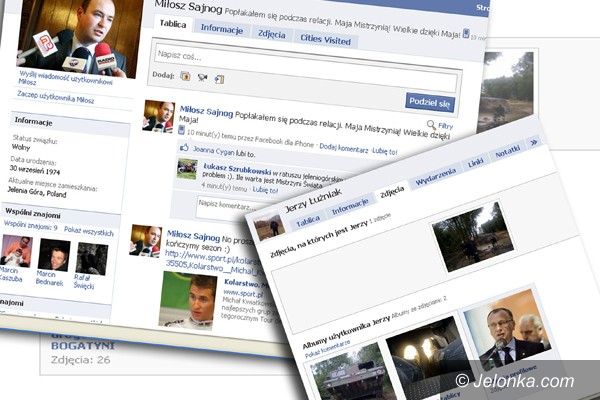Open Notatki tab on Jerzy Łużniak's profile
This screenshot has height=400, width=600.
[507, 152]
